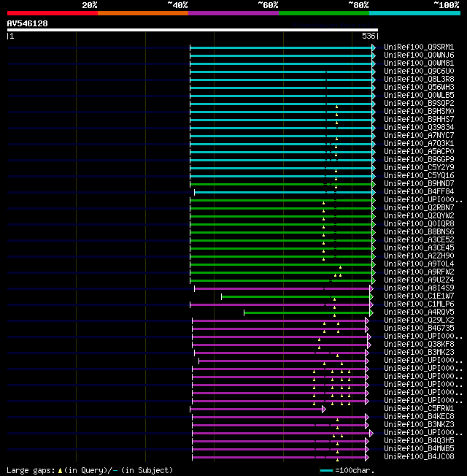Click the yellow query gap legend marker
Screen dimensions: 467x476
60,471
